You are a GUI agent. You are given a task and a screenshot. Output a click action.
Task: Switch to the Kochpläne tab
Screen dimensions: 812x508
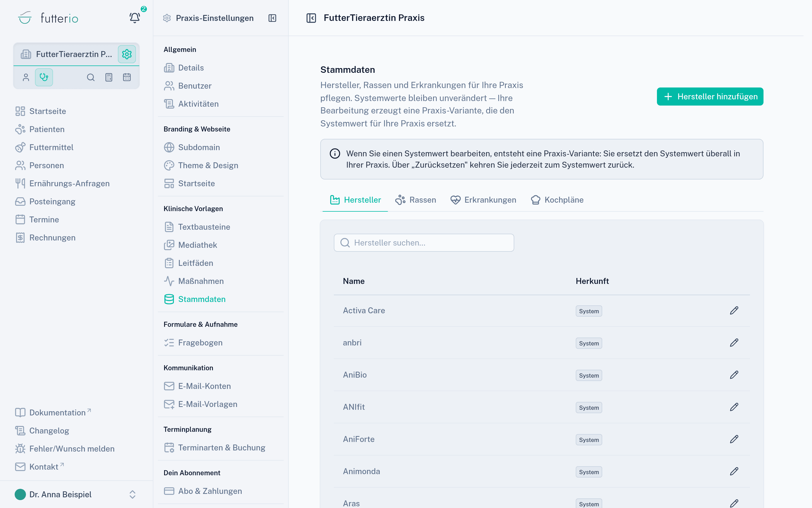pyautogui.click(x=557, y=200)
